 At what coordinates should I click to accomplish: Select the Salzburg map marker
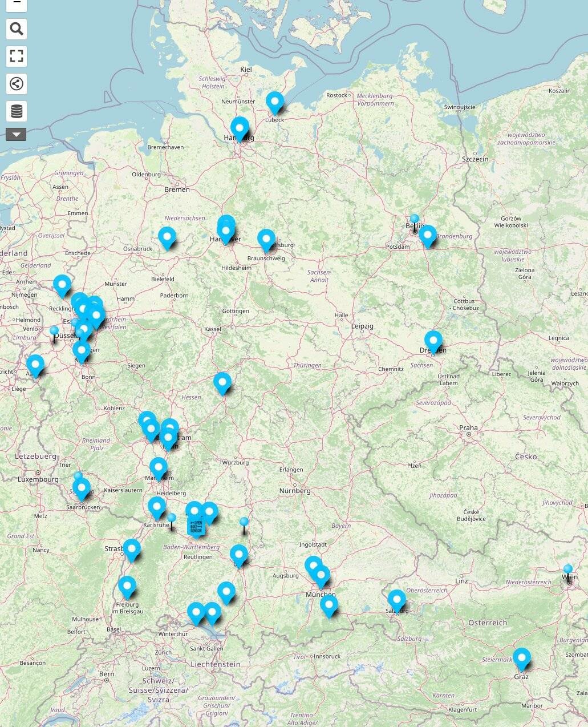coord(397,600)
